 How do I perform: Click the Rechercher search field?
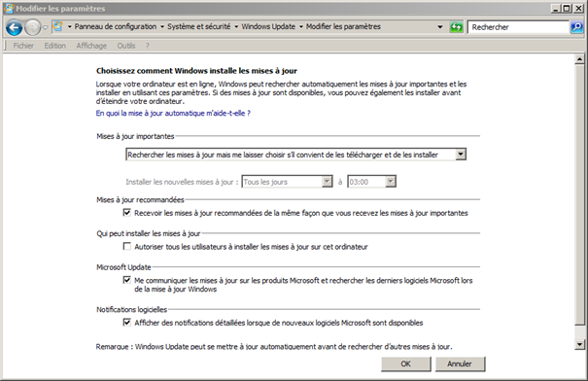[518, 27]
